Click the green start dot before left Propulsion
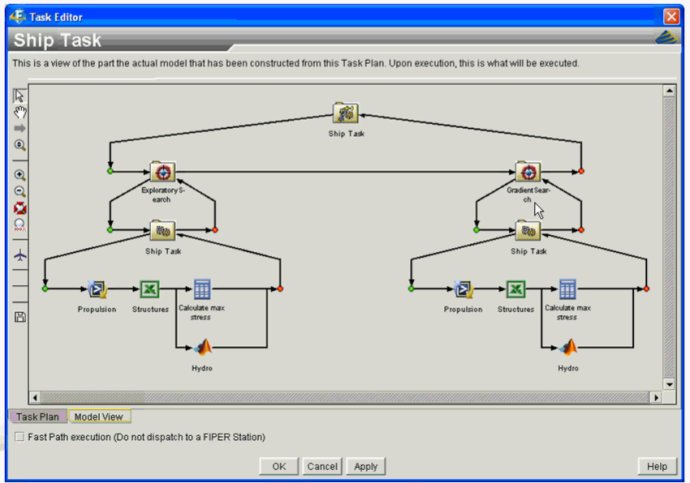690x483 pixels. 44,289
